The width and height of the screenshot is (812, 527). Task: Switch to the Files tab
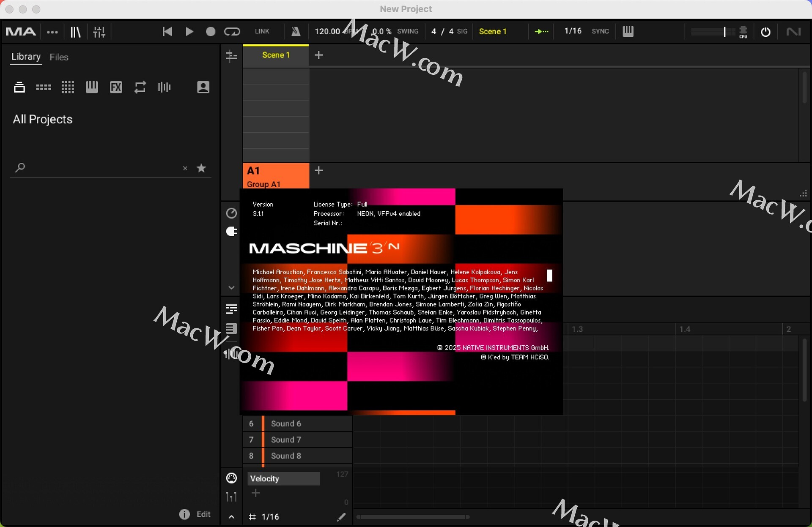coord(59,57)
